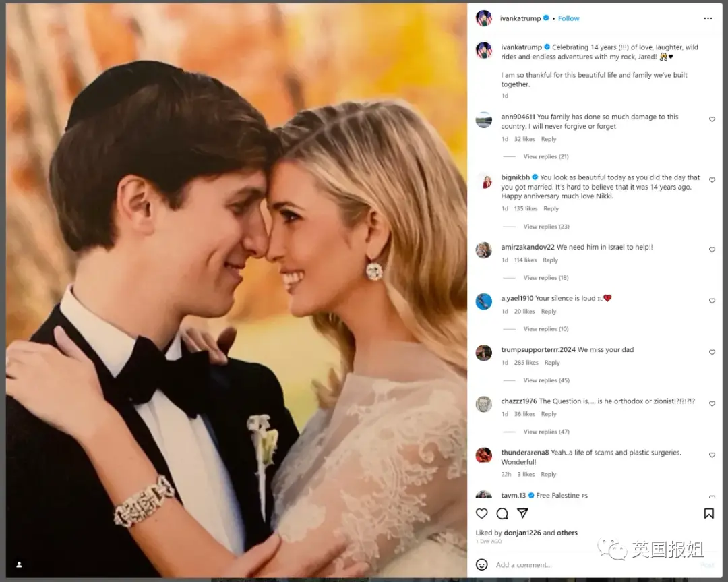
Task: Like the post with the heart icon
Action: (x=481, y=514)
